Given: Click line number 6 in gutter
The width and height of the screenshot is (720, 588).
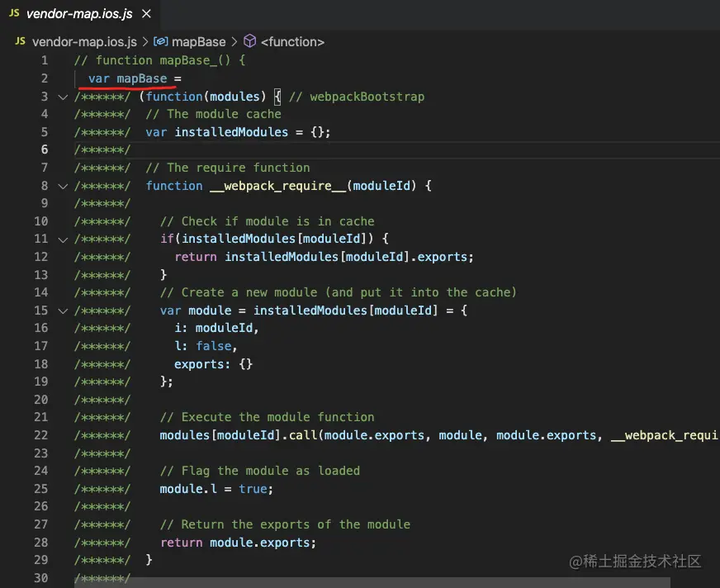Looking at the screenshot, I should coord(45,149).
